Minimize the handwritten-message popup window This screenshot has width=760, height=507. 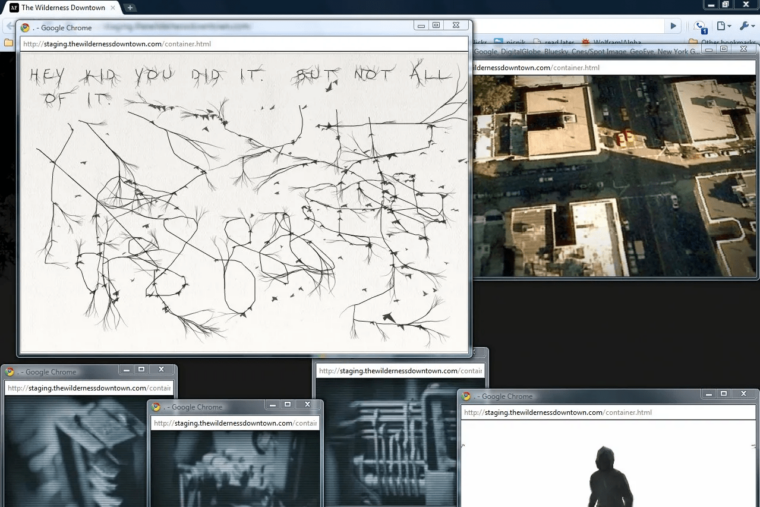421,26
